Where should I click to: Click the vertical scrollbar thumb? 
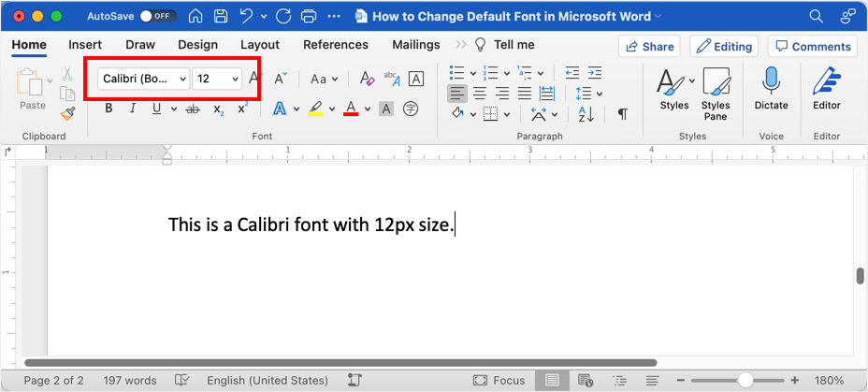click(860, 276)
